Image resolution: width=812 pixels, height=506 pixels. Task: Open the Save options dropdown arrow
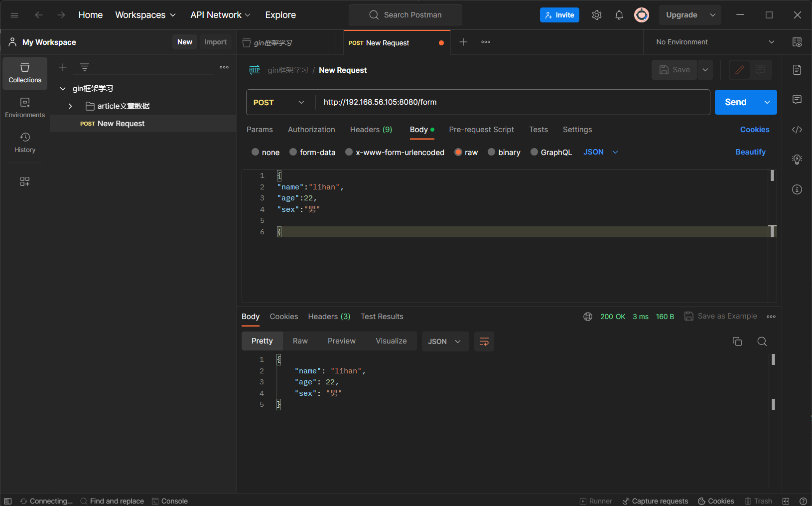coord(705,70)
